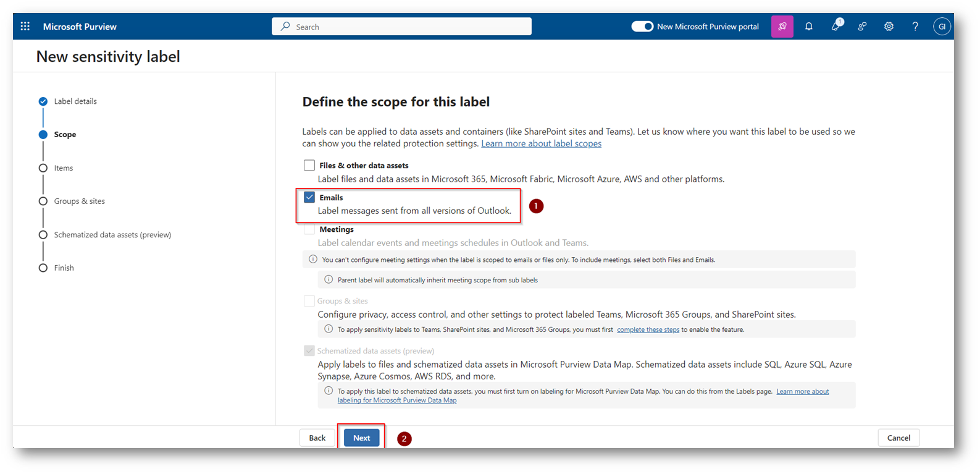980x474 pixels.
Task: Uncheck the Emails checkbox
Action: pos(309,198)
